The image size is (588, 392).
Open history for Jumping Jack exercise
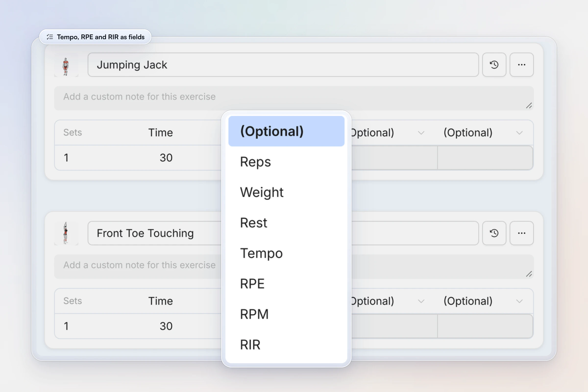coord(494,65)
